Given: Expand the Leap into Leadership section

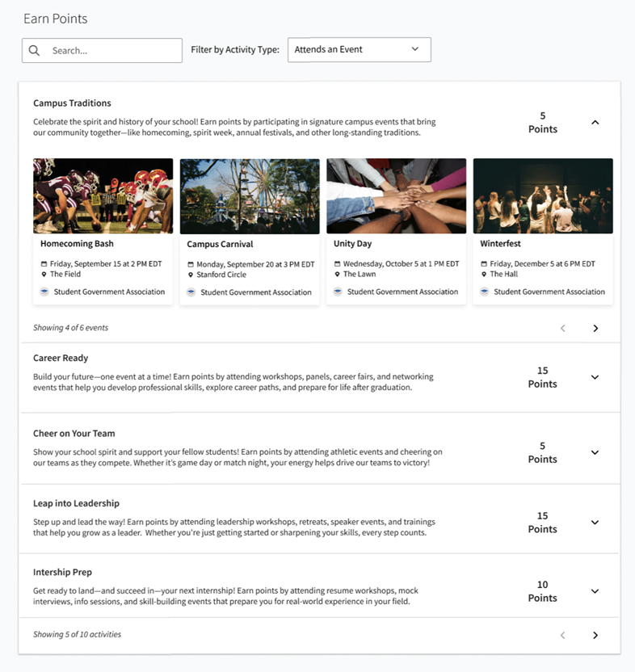Looking at the screenshot, I should (595, 523).
